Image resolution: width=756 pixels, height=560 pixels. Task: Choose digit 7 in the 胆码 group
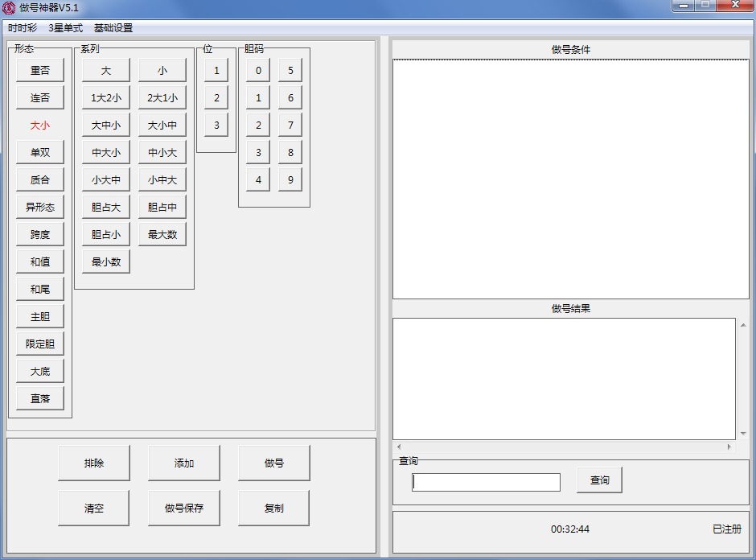[290, 126]
